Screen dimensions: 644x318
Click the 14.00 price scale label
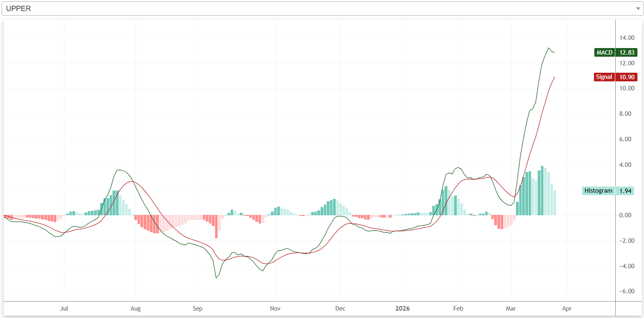[x=627, y=38]
